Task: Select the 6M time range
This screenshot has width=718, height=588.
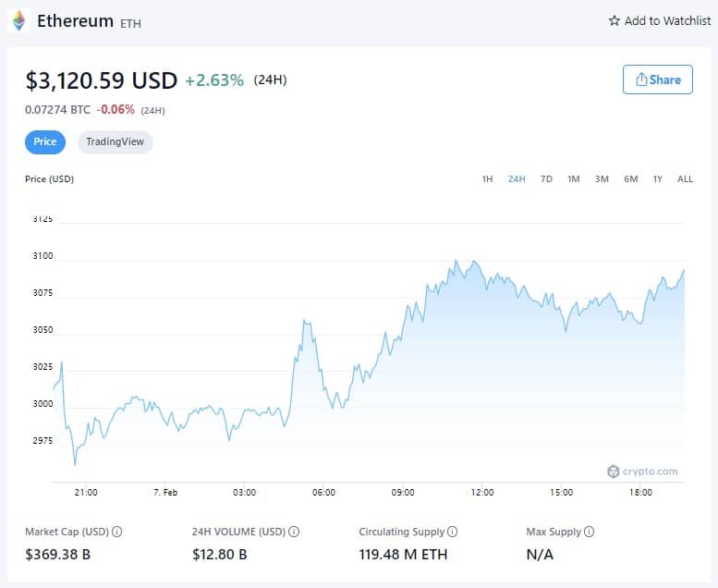Action: 630,179
